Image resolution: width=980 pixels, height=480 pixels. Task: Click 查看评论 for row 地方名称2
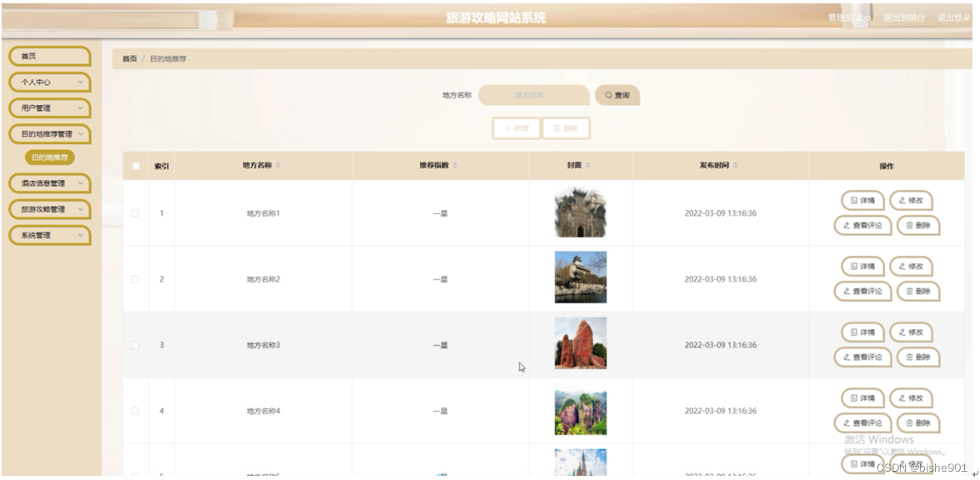(x=862, y=291)
